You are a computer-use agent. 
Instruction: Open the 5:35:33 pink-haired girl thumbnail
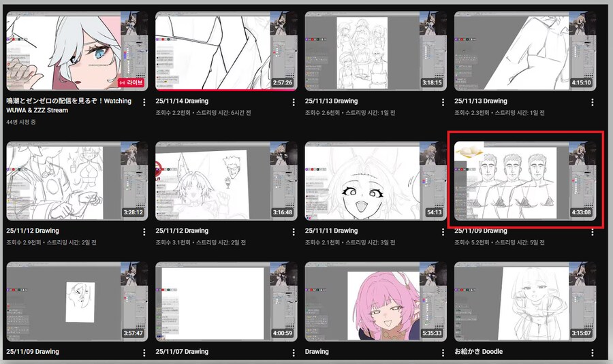tap(376, 301)
